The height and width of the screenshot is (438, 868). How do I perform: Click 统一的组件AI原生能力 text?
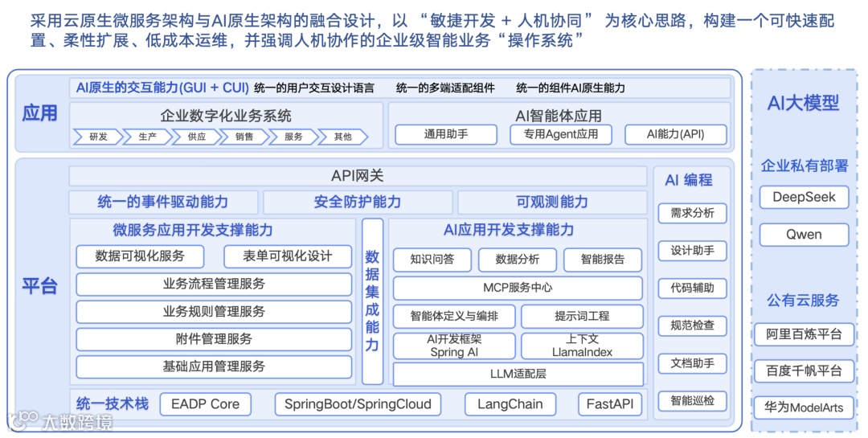coord(570,88)
